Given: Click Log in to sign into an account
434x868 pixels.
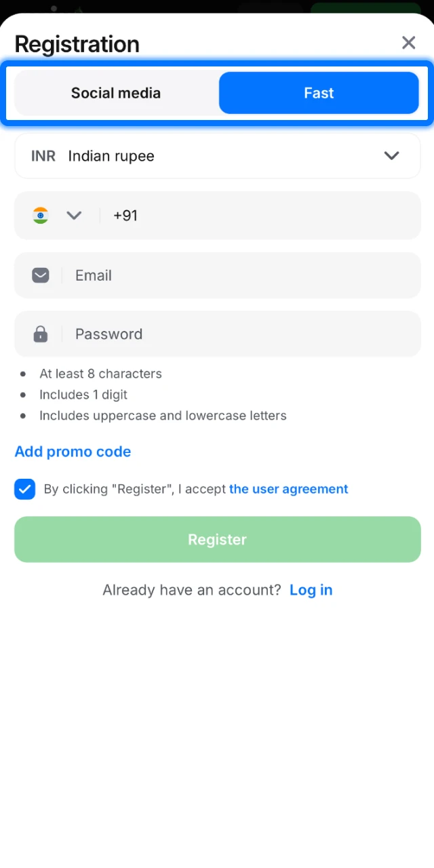Looking at the screenshot, I should (x=311, y=590).
